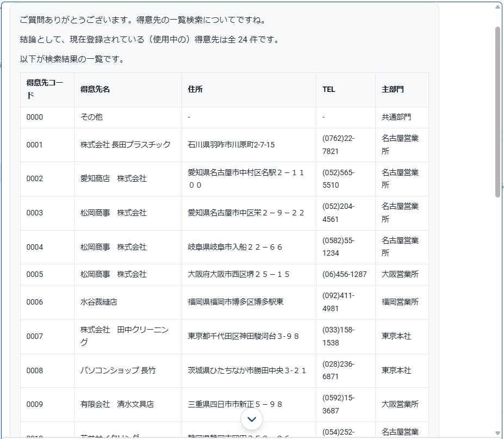Click 松岡商事 株式会社 in row 0005
Screen dimensions: 504x439
(128, 275)
